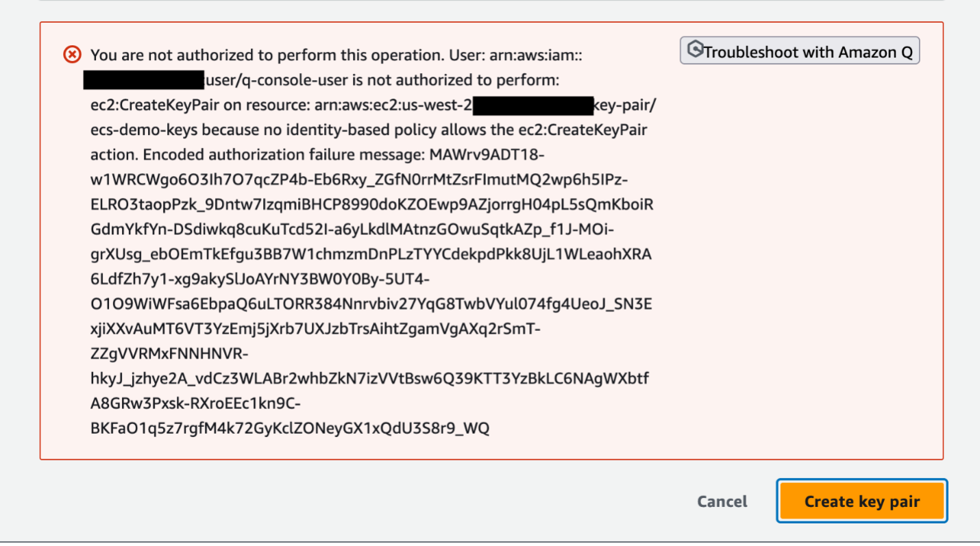
Task: Click the Cancel option
Action: tap(721, 501)
